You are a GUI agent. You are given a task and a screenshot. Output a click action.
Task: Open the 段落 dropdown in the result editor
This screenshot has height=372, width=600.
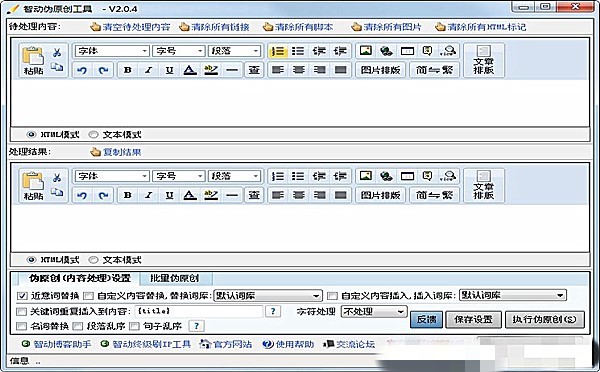(234, 176)
